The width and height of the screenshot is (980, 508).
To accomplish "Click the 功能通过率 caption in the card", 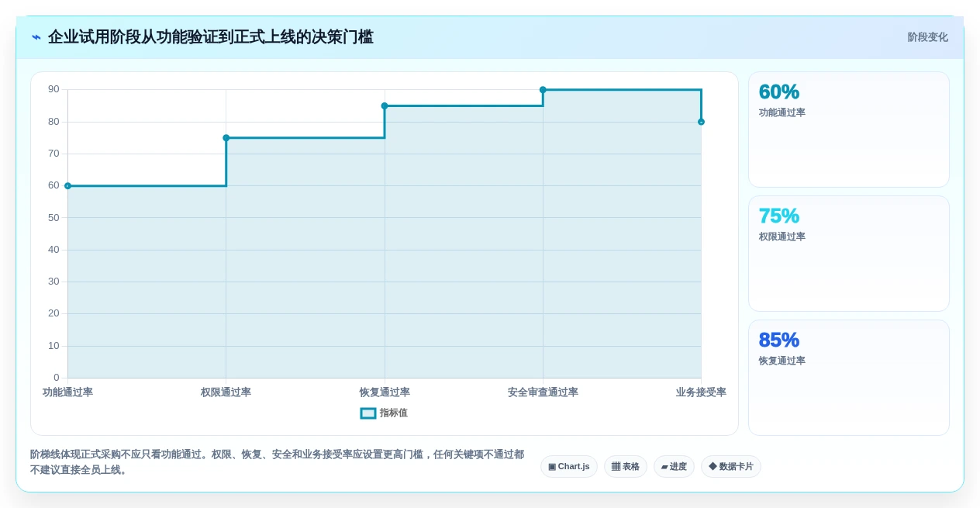I will [782, 112].
